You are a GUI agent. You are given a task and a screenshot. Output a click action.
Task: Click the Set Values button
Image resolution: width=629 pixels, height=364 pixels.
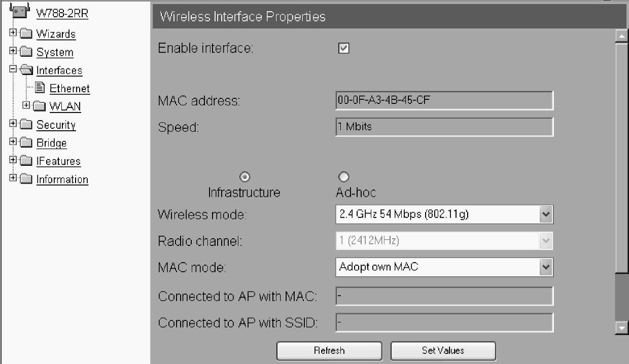click(x=443, y=351)
